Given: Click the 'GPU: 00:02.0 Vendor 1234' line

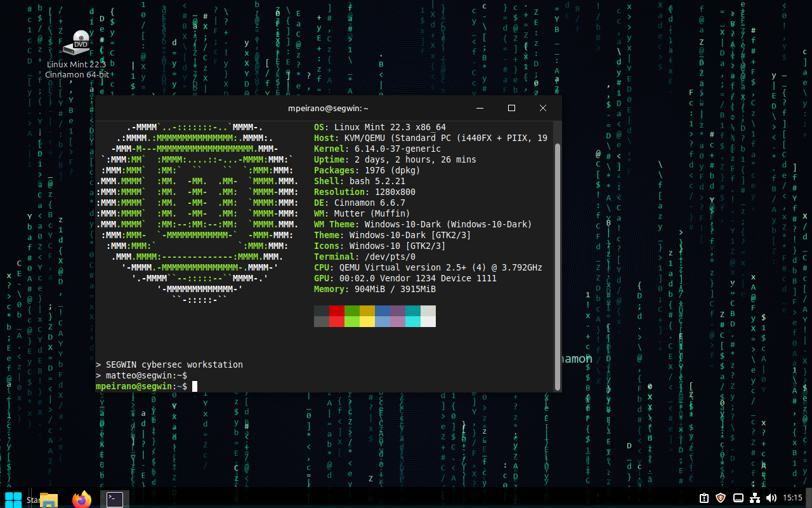Looking at the screenshot, I should pos(405,278).
